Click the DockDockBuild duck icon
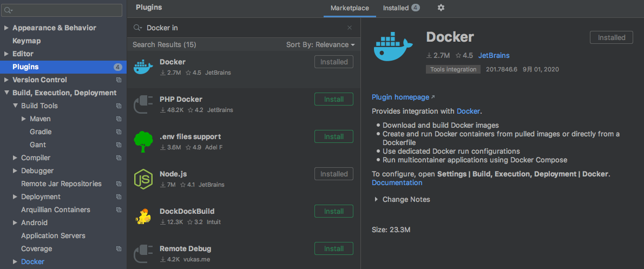Screen dimensions: 644x269 (143, 216)
